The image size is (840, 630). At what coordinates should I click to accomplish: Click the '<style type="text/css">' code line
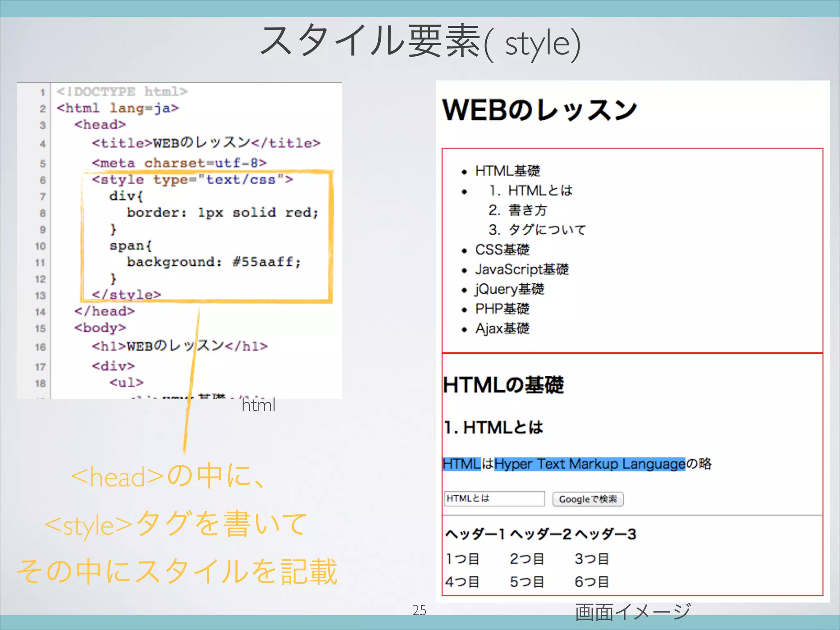click(x=192, y=180)
